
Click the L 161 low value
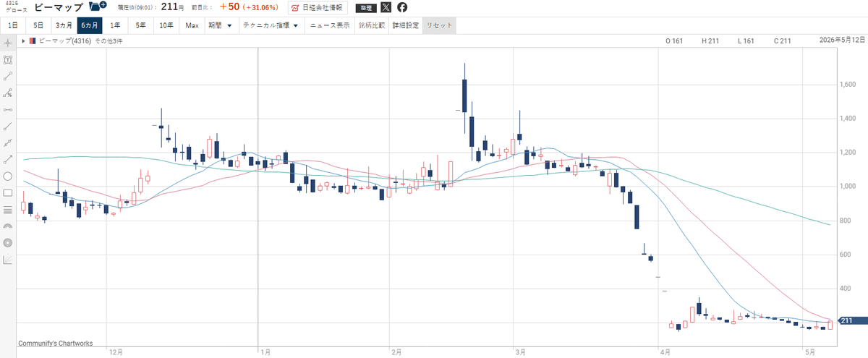pos(746,41)
